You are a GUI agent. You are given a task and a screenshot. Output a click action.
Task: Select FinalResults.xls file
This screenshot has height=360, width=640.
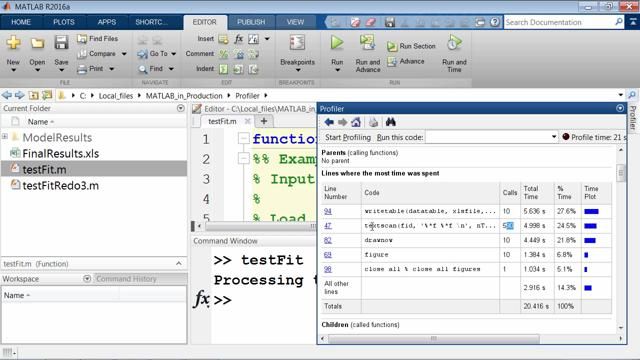point(60,153)
